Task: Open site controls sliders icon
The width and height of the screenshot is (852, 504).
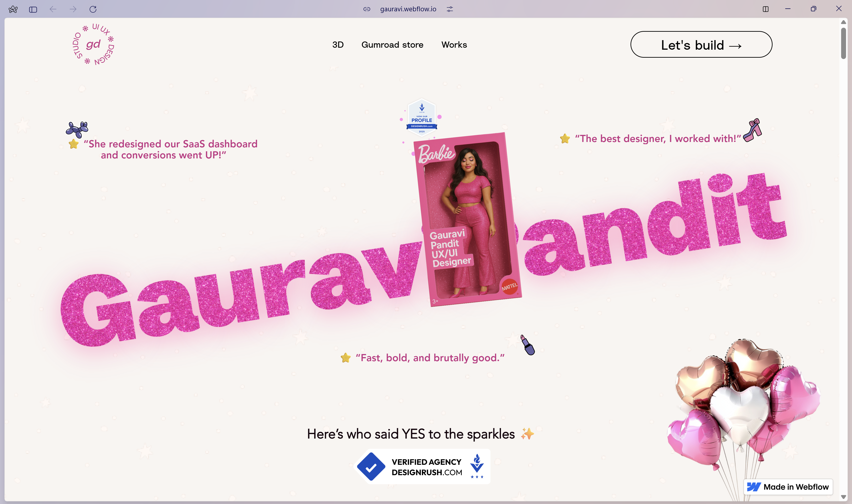Action: point(450,9)
